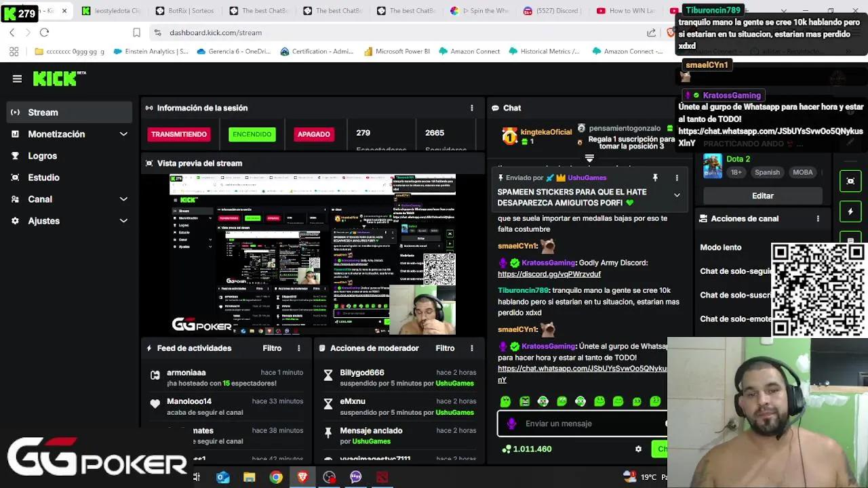Click the Vista previa del stream eye icon

pos(149,163)
